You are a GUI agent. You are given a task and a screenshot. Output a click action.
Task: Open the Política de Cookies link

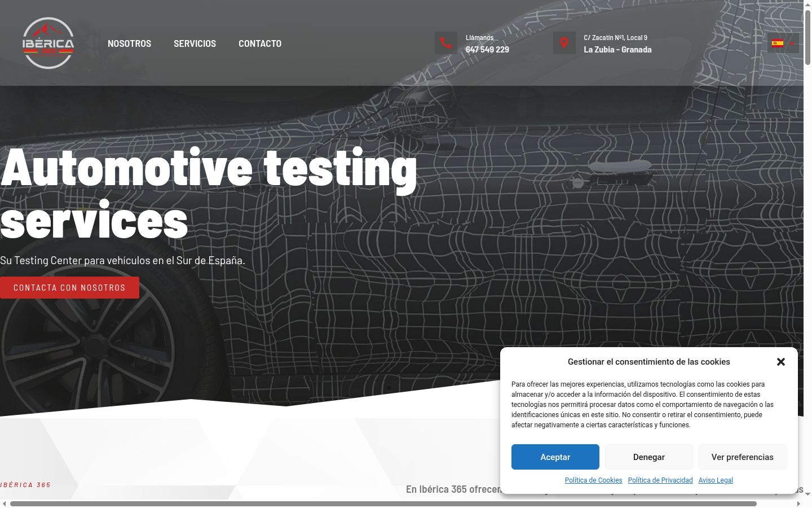pyautogui.click(x=593, y=480)
